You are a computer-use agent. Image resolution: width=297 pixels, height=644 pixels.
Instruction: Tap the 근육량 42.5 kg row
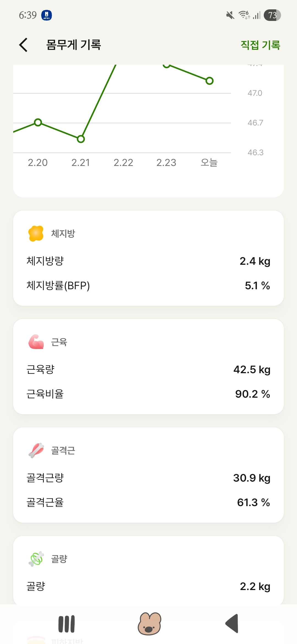[x=148, y=369]
